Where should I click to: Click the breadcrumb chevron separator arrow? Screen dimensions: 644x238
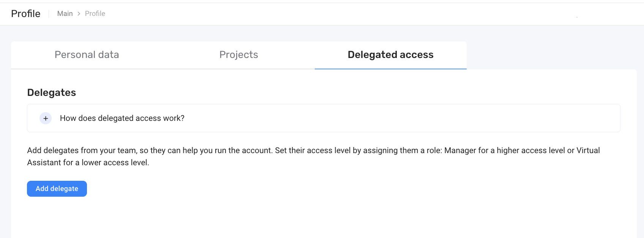click(x=79, y=14)
